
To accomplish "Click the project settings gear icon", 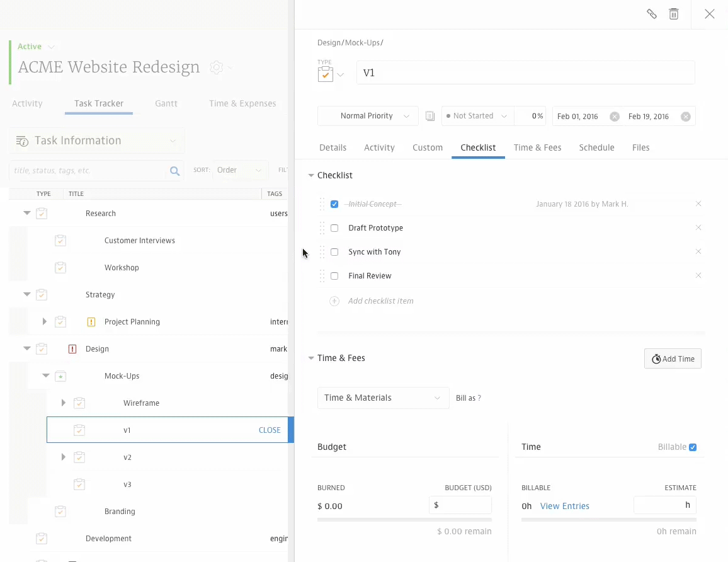I will pyautogui.click(x=217, y=67).
